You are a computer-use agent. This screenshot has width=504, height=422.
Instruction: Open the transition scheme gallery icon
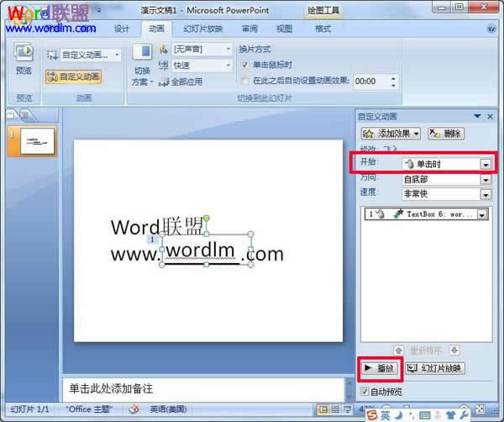tap(142, 51)
